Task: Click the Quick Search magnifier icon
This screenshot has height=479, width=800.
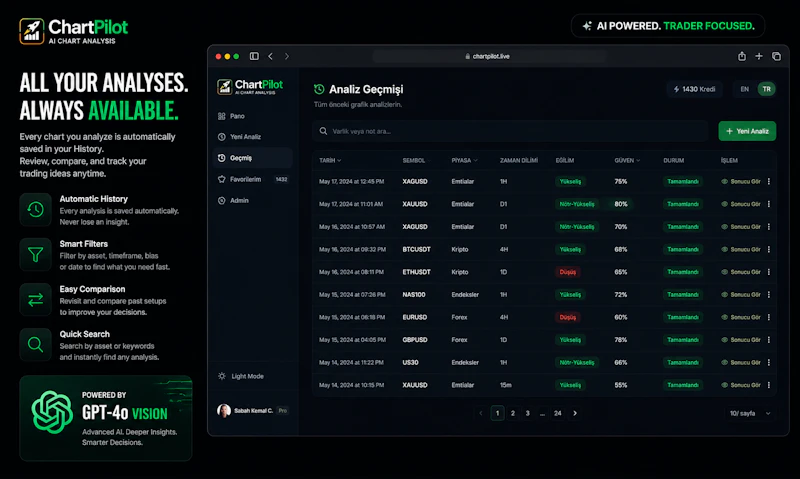Action: click(x=35, y=344)
